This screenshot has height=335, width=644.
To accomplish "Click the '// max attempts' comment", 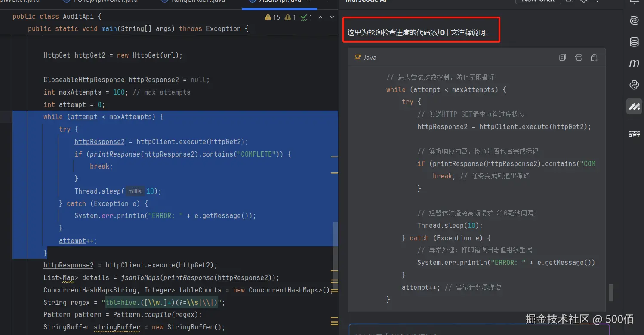I will (x=161, y=92).
